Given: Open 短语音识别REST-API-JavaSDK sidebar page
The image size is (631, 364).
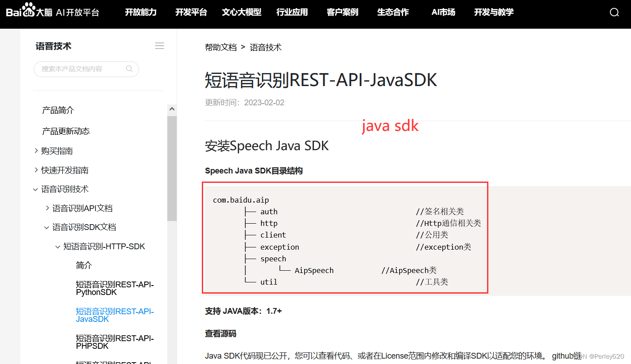Looking at the screenshot, I should click(x=115, y=315).
